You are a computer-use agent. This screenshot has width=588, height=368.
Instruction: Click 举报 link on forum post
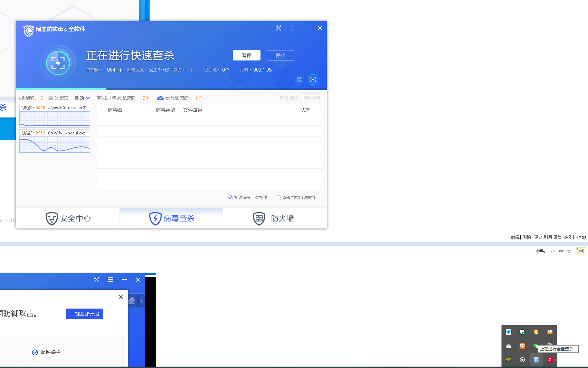coord(567,237)
